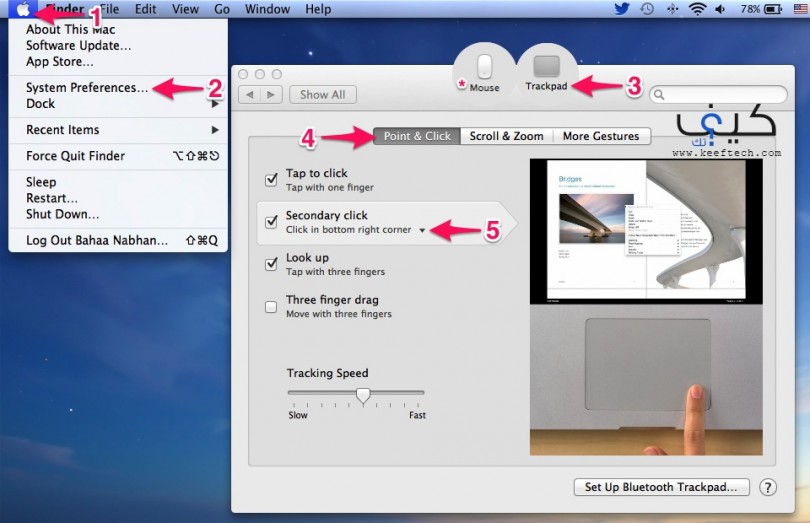Screen dimensions: 810x523
Task: Open the Secondary click corner dropdown
Action: 422,230
